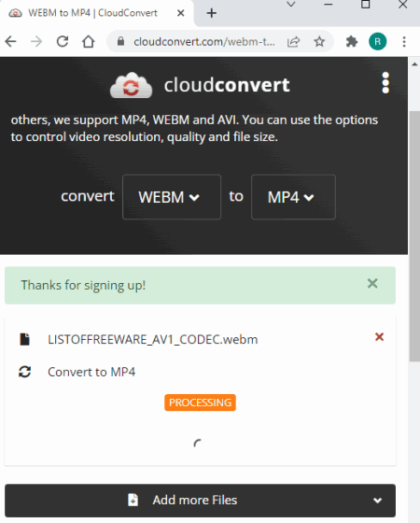Open the profile avatar labeled R
The image size is (420, 523).
click(378, 42)
